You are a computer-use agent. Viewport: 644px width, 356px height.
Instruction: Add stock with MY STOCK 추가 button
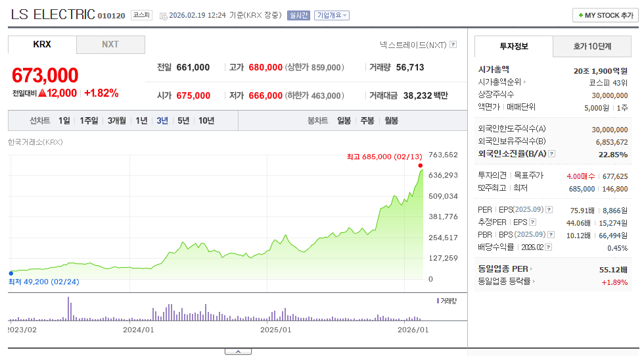[x=605, y=15]
